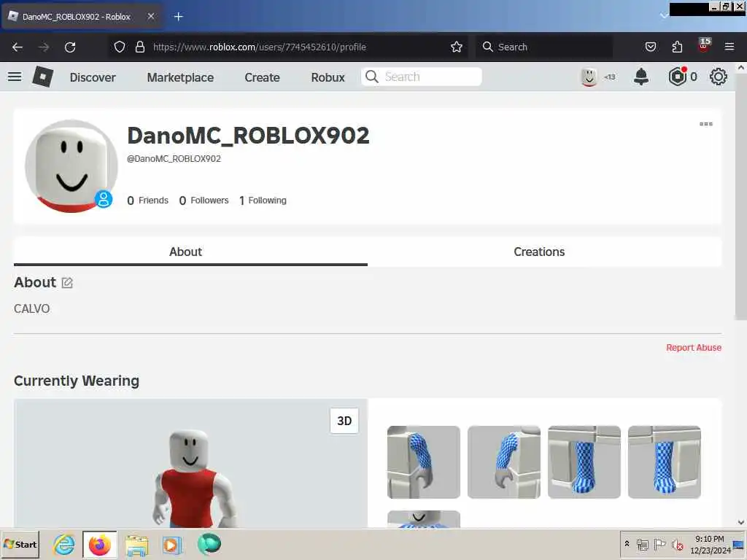
Task: Open the media player taskbar icon
Action: pyautogui.click(x=171, y=545)
